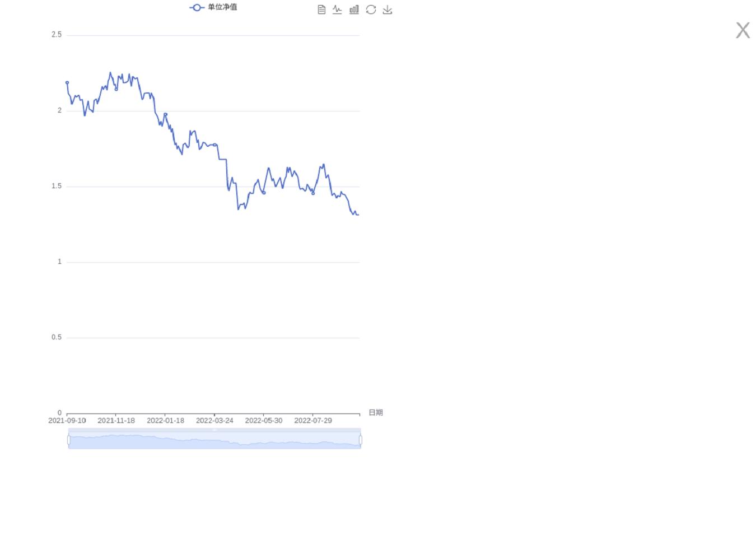Click the left handle of zoom slider
Image resolution: width=756 pixels, height=549 pixels.
click(x=69, y=440)
